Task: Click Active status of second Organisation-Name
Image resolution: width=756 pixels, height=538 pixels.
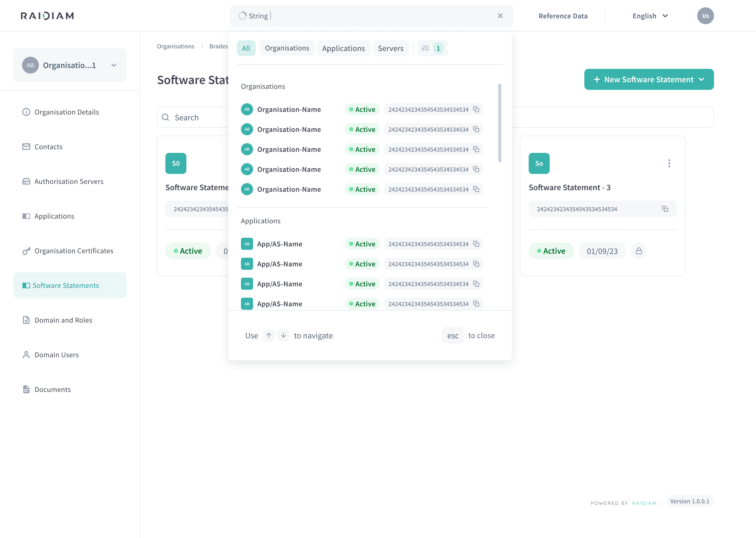Action: (x=362, y=129)
